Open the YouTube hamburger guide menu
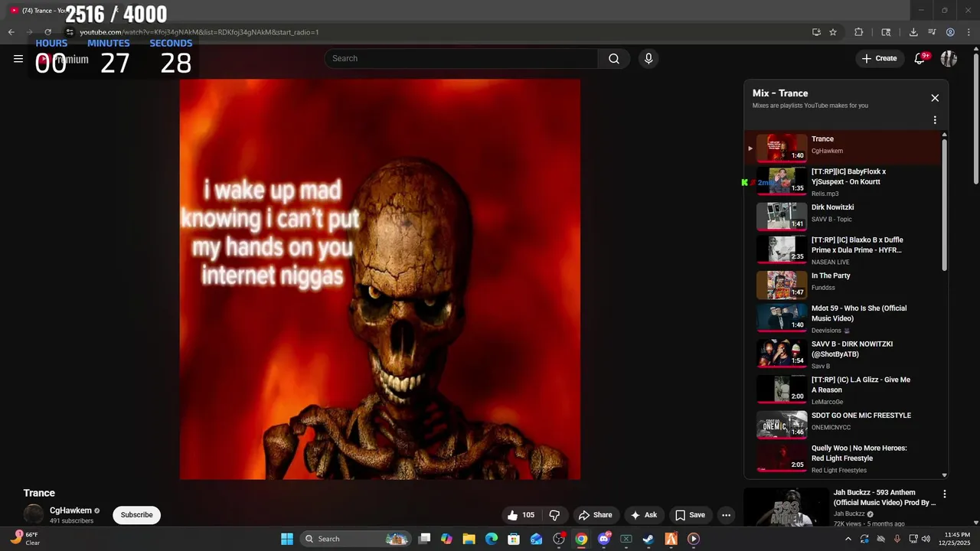 tap(18, 59)
